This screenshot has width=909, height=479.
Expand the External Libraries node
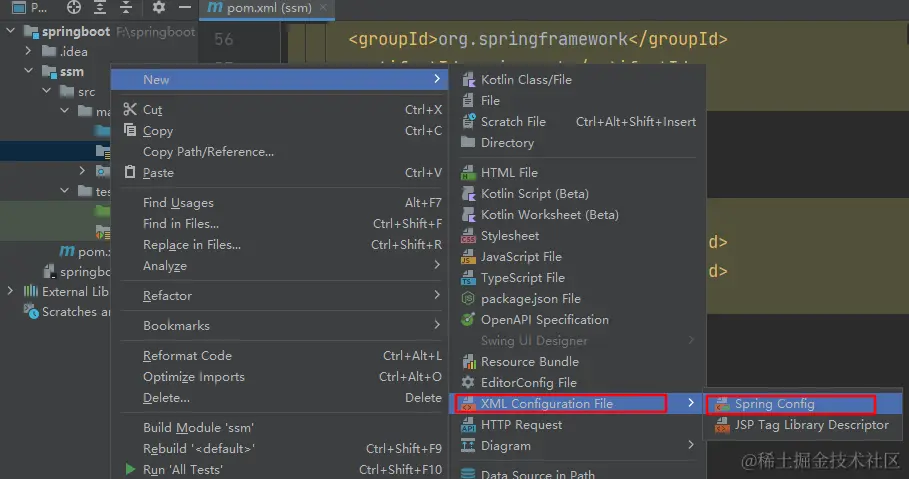(10, 291)
